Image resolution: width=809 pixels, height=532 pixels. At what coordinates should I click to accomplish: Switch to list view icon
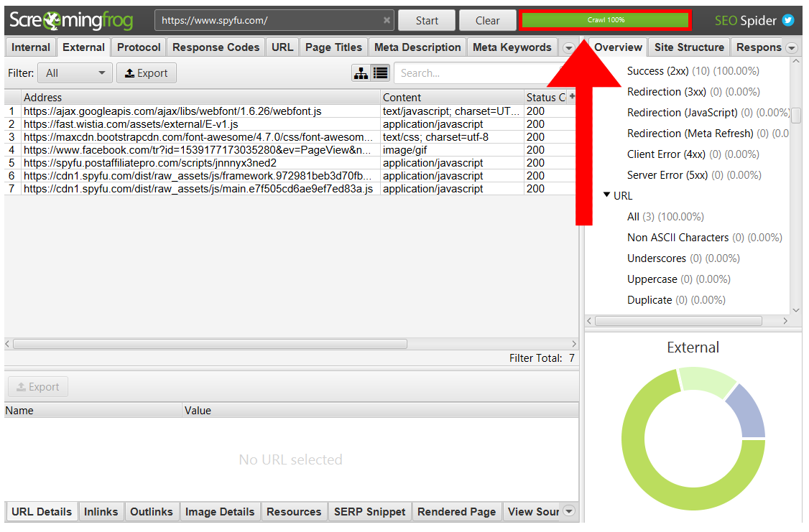(381, 73)
